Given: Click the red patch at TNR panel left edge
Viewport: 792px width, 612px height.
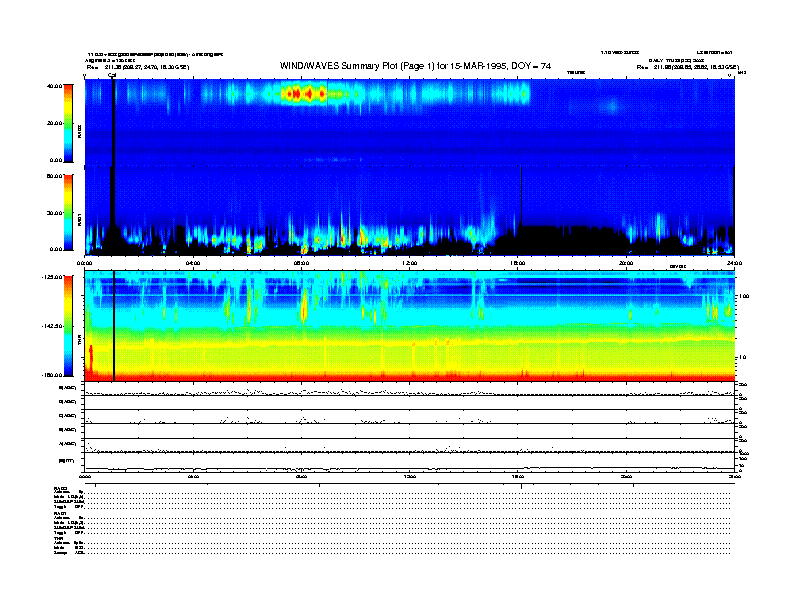Looking at the screenshot, I should pyautogui.click(x=91, y=360).
